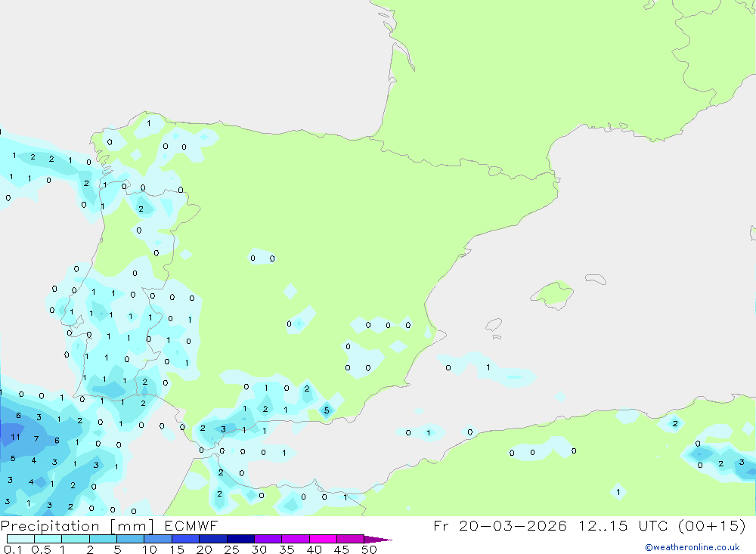Click the 1–2 mm legend color box
The image size is (756, 554).
click(76, 539)
